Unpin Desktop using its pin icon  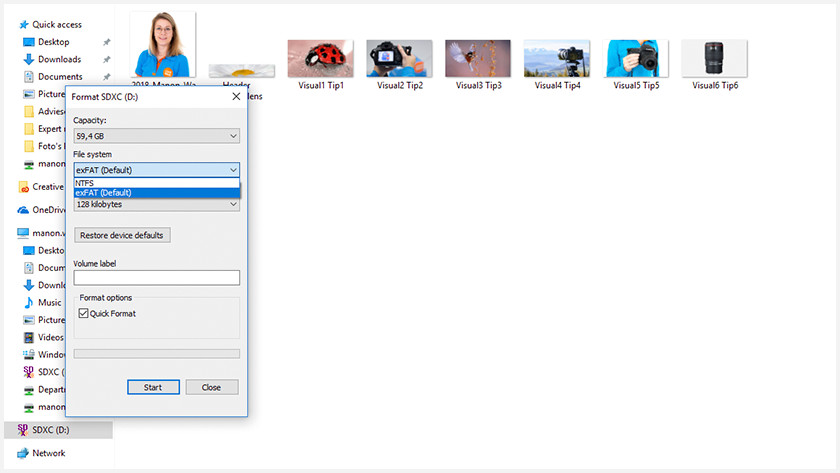pyautogui.click(x=107, y=42)
